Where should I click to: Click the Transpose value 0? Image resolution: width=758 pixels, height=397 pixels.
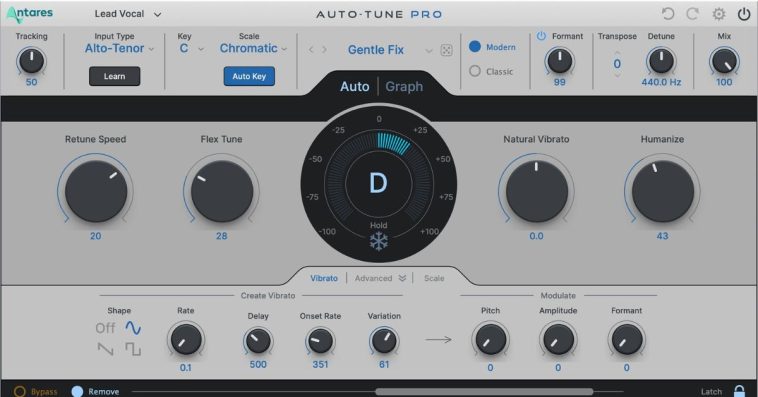tap(617, 64)
